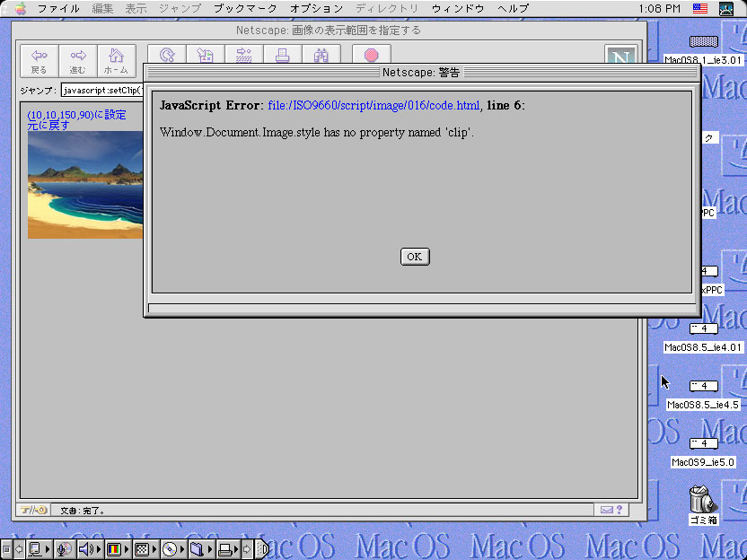Viewport: 747px width, 560px height.
Task: Open the monitor color depth strip module
Action: (118, 549)
